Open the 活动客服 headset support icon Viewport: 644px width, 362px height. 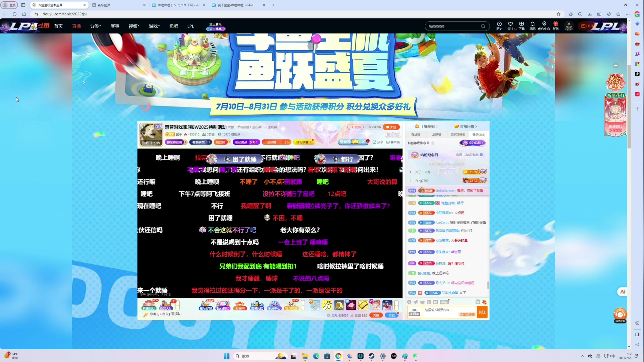click(x=620, y=315)
